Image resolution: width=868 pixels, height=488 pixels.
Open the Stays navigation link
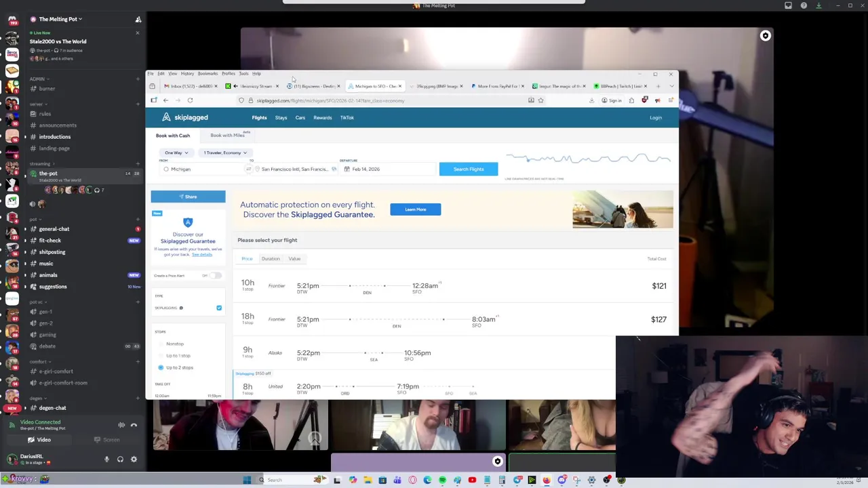coord(281,118)
